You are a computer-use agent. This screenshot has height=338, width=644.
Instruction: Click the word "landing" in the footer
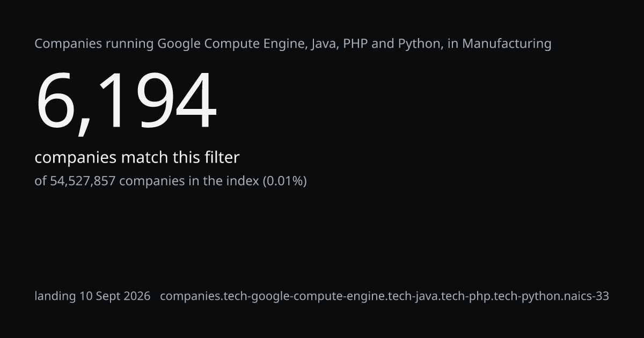(x=55, y=296)
